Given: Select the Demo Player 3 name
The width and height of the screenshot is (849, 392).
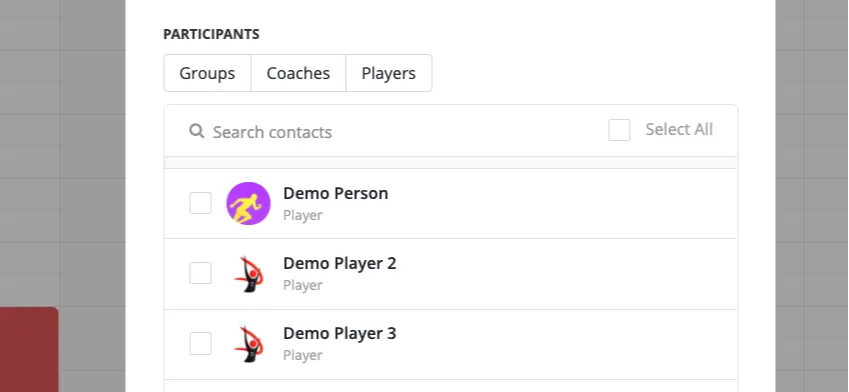Looking at the screenshot, I should pyautogui.click(x=339, y=333).
